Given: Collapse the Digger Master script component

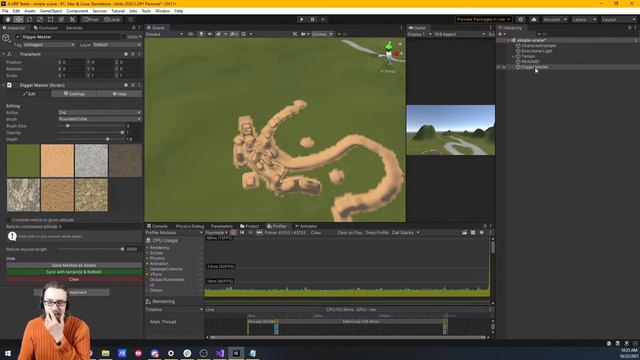Looking at the screenshot, I should pyautogui.click(x=4, y=85).
